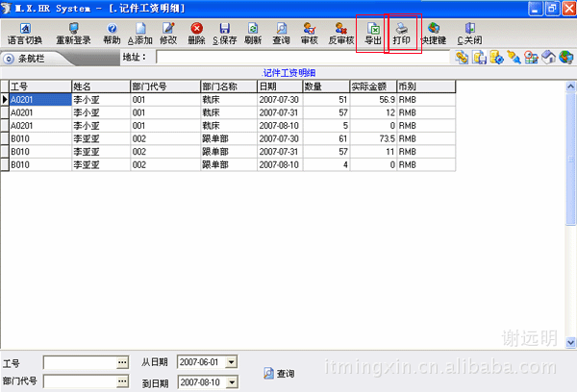Click the 工号 field browse button

pyautogui.click(x=122, y=362)
